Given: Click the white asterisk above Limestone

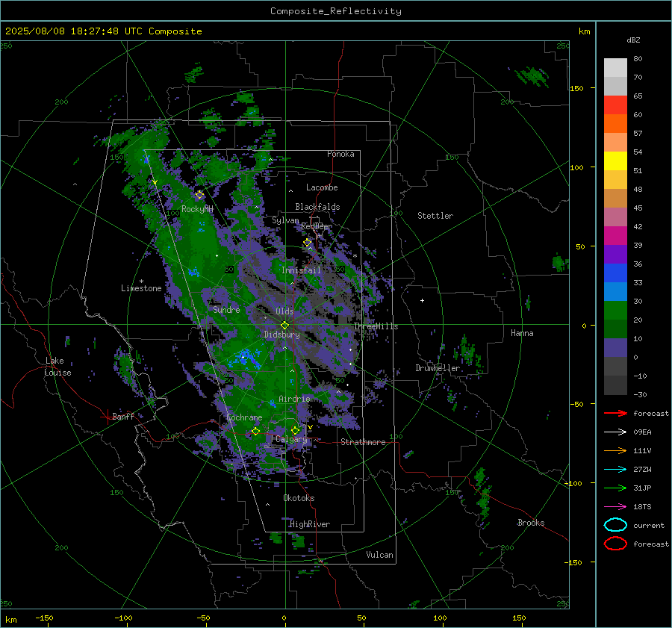Looking at the screenshot, I should 141,282.
